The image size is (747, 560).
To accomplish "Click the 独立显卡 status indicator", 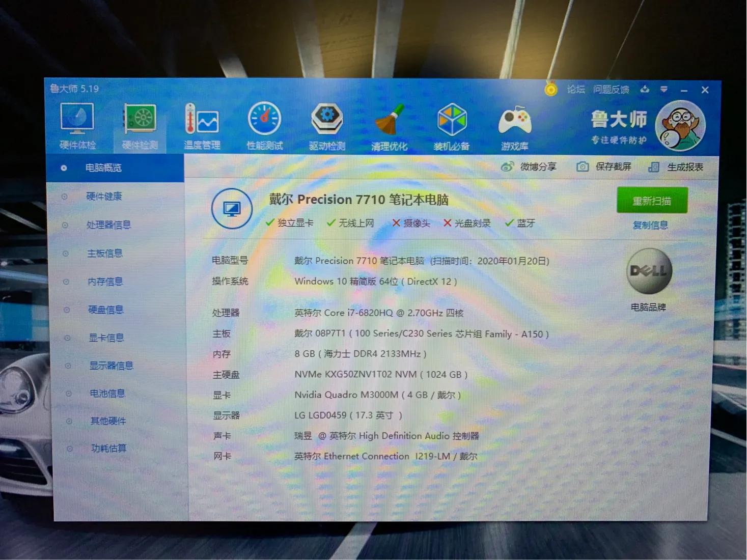I will click(x=290, y=223).
